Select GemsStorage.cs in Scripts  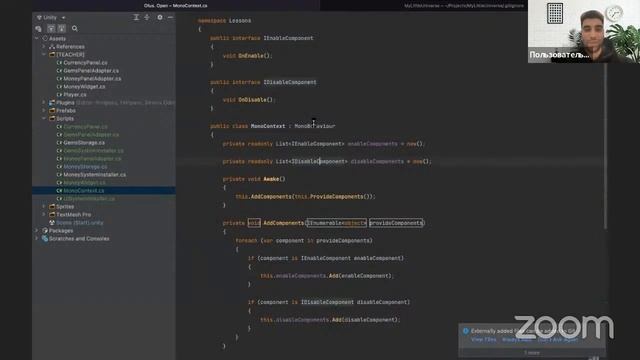click(x=84, y=142)
